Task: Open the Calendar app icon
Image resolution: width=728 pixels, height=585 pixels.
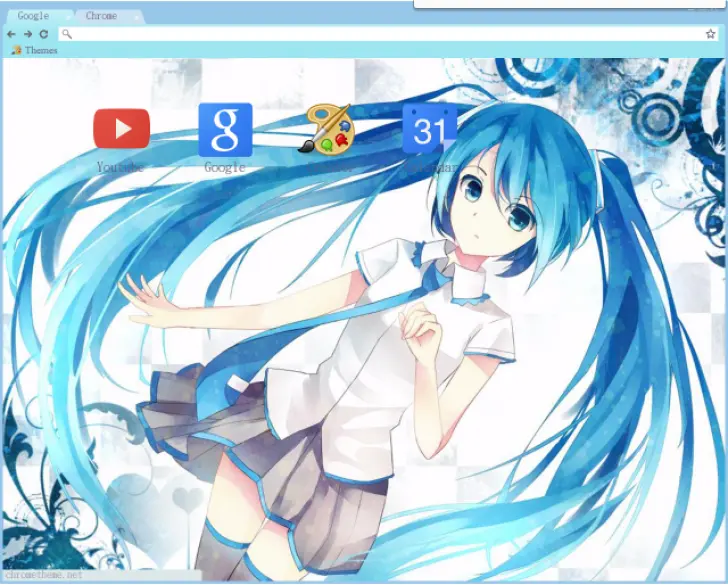Action: tap(430, 129)
